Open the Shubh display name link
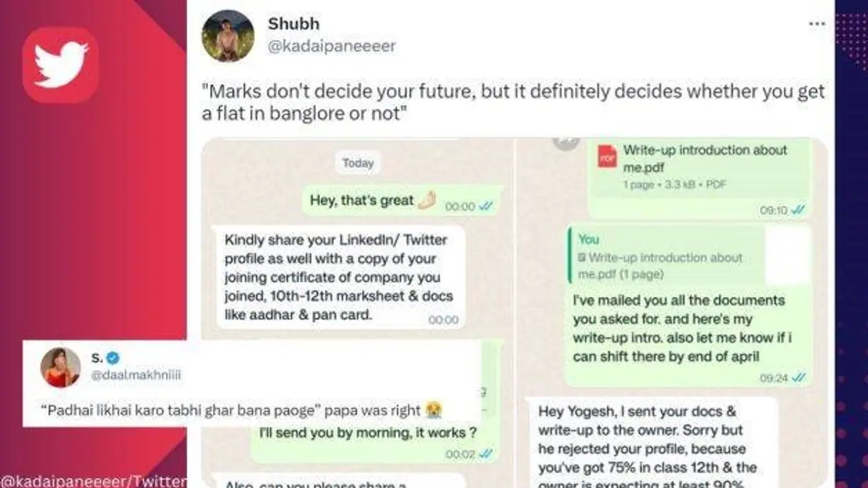This screenshot has width=868, height=488. pos(293,24)
